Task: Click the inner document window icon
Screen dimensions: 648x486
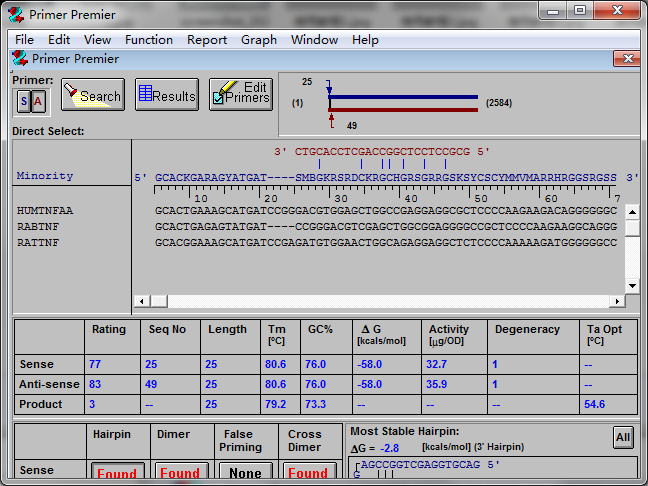Action: 20,58
